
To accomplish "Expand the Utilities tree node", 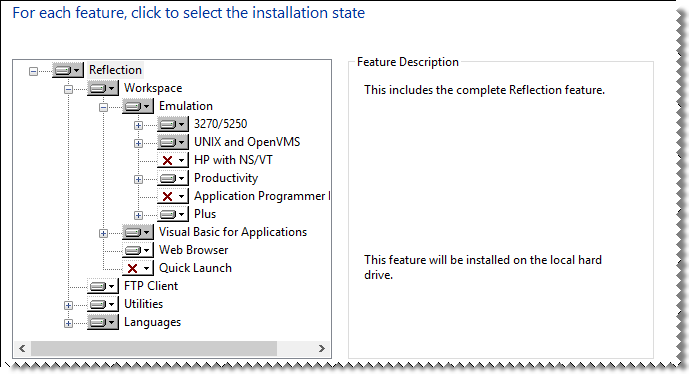I will (68, 305).
